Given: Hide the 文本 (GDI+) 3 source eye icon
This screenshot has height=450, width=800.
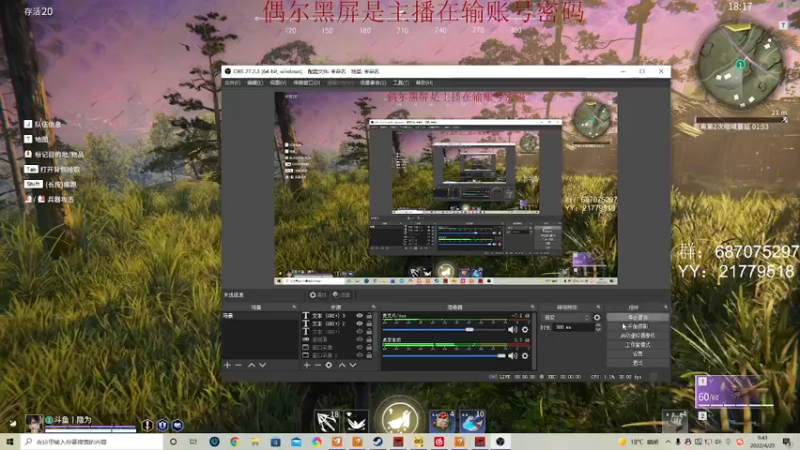Looking at the screenshot, I should [360, 316].
